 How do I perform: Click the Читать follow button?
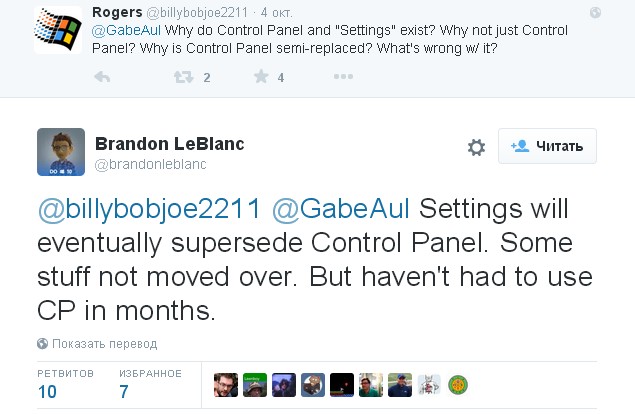(548, 146)
